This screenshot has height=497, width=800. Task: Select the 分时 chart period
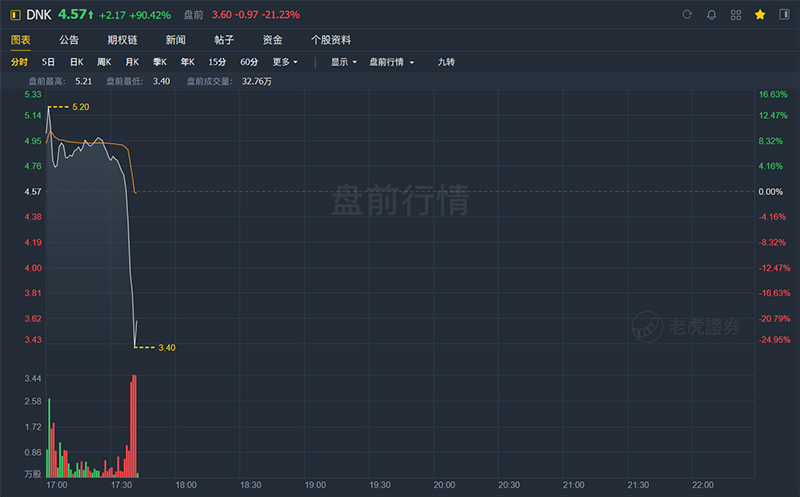19,62
